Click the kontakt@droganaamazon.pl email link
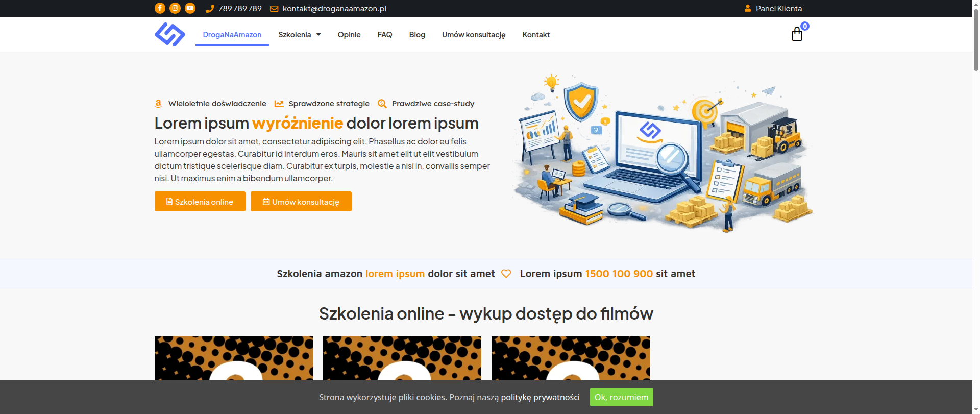This screenshot has height=414, width=980. (x=334, y=9)
